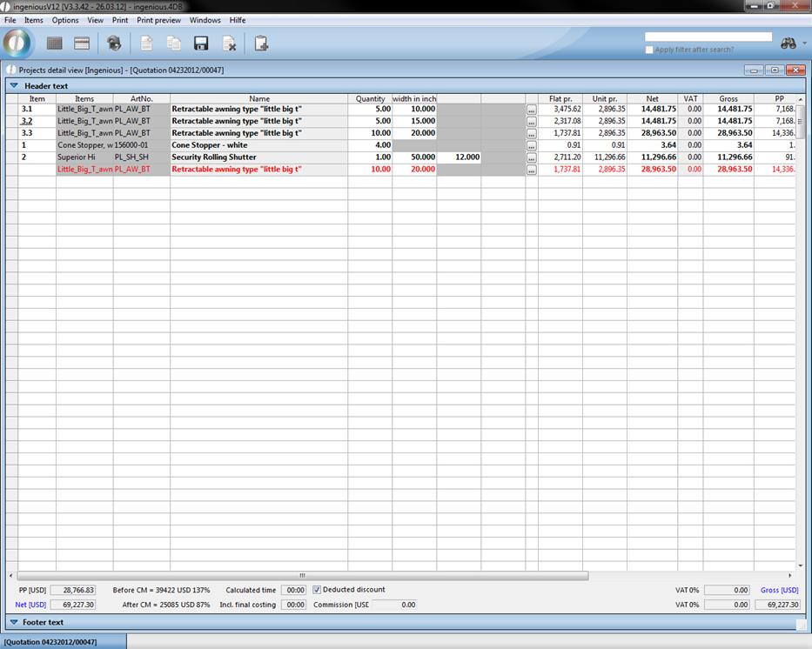Open the ellipsis button for Security Rolling Shutter row
812x649 pixels.
pos(531,157)
